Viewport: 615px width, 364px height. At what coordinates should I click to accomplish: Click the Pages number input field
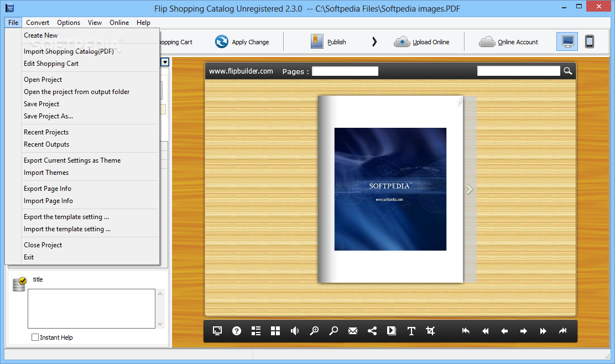pyautogui.click(x=345, y=71)
